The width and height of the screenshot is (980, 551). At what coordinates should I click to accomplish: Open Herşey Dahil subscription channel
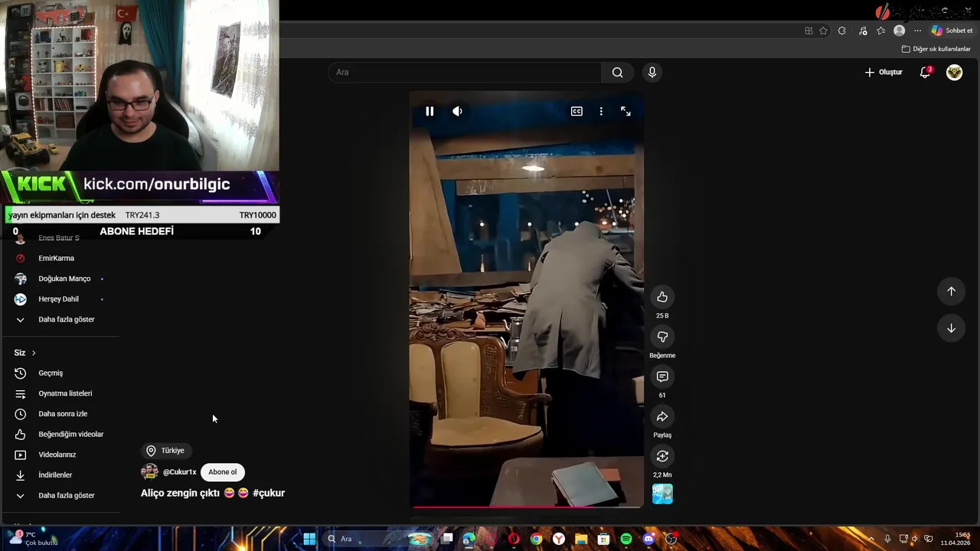click(x=60, y=299)
